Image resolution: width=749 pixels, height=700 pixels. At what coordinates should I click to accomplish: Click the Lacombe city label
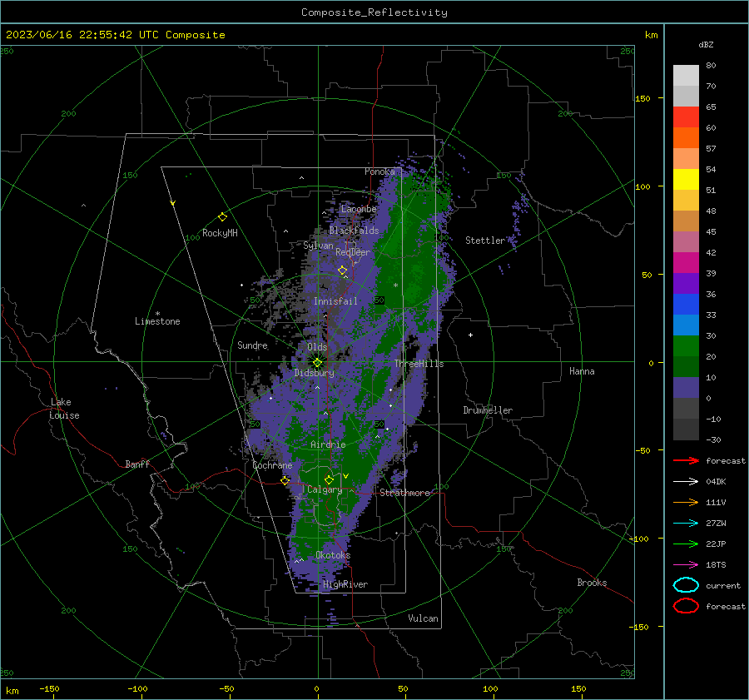(x=359, y=209)
